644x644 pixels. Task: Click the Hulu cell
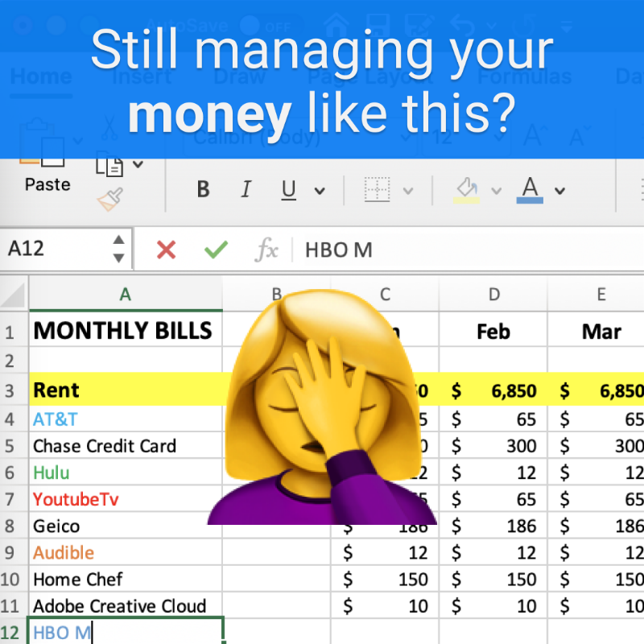[126, 473]
